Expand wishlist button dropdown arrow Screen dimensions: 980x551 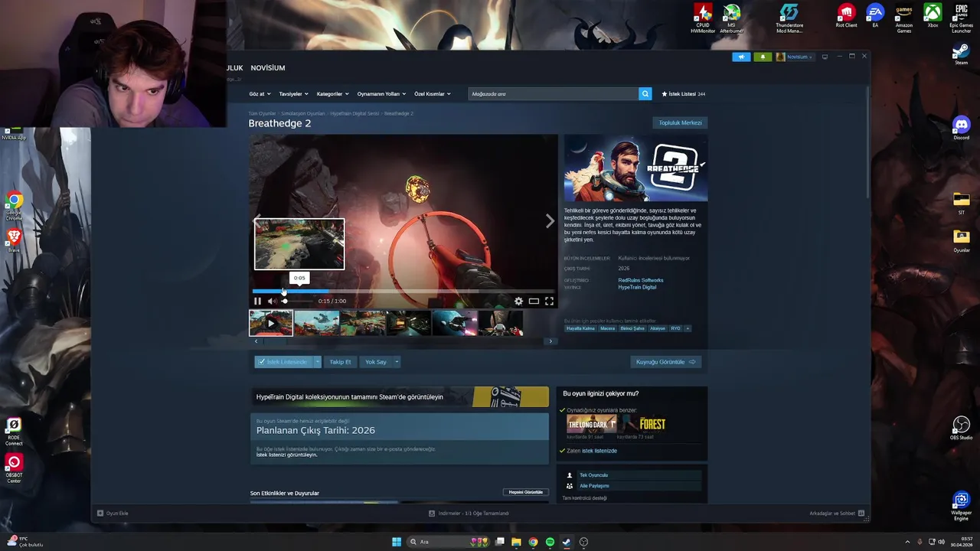(318, 362)
